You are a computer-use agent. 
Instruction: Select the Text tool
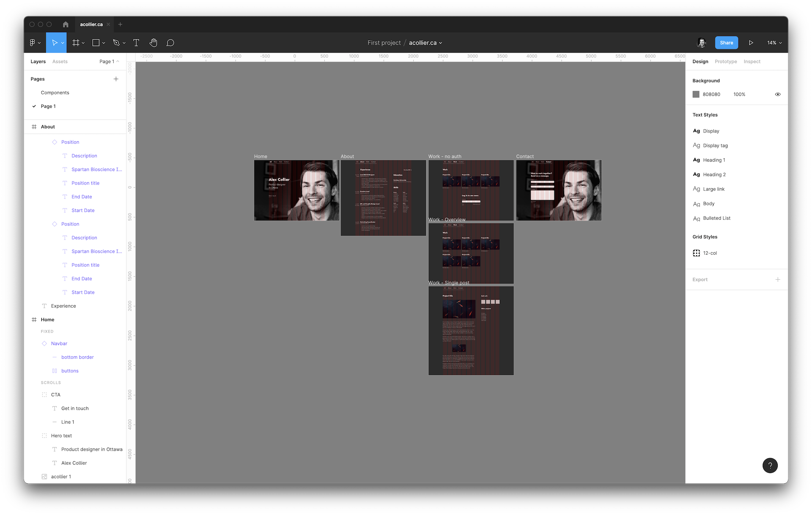[x=136, y=42]
